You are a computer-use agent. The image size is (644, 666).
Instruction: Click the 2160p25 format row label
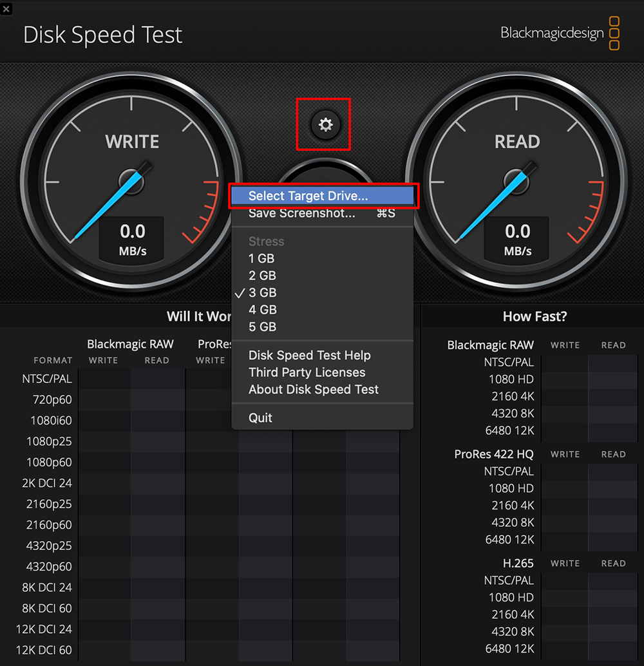tap(49, 504)
